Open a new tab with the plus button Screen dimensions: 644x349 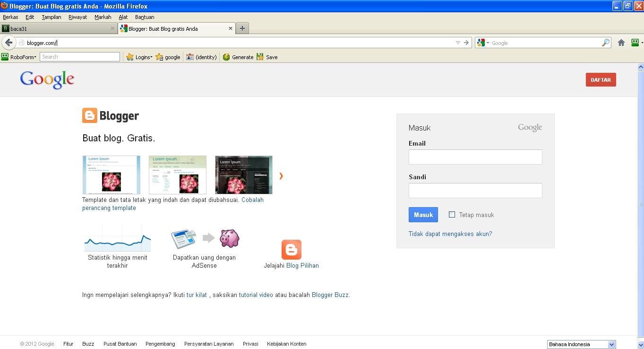click(242, 28)
